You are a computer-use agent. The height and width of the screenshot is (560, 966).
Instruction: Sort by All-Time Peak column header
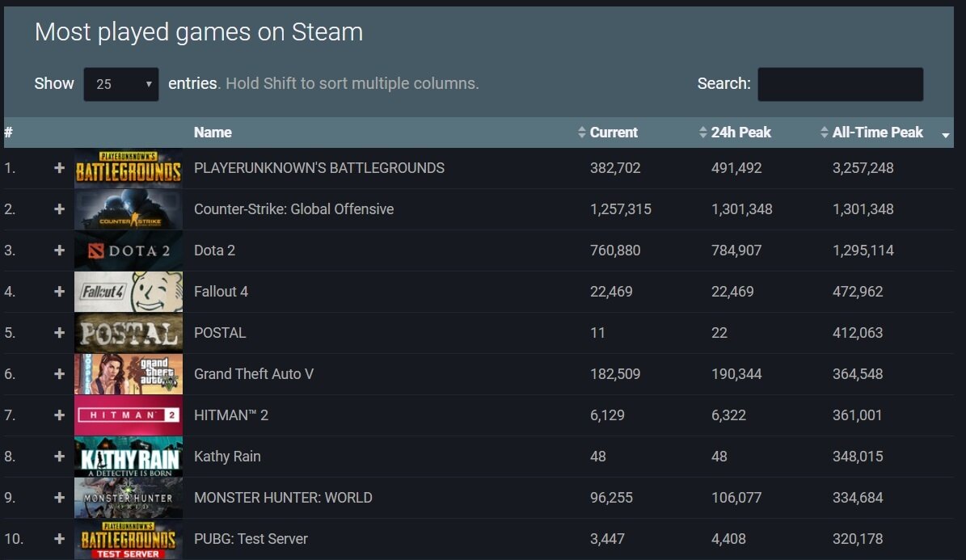click(877, 133)
